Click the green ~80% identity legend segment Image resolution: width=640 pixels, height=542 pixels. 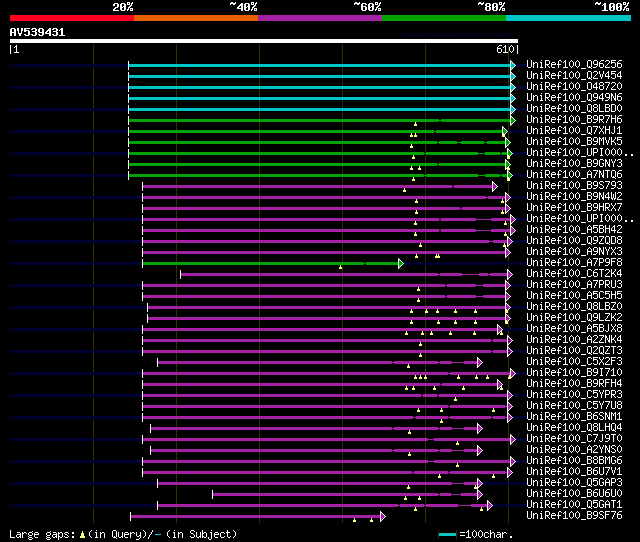coord(444,18)
